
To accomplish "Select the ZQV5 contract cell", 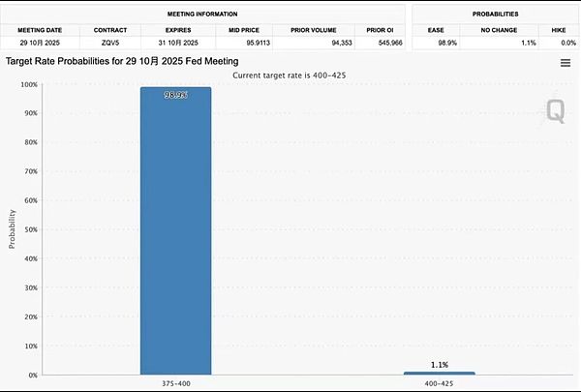I will (x=110, y=45).
